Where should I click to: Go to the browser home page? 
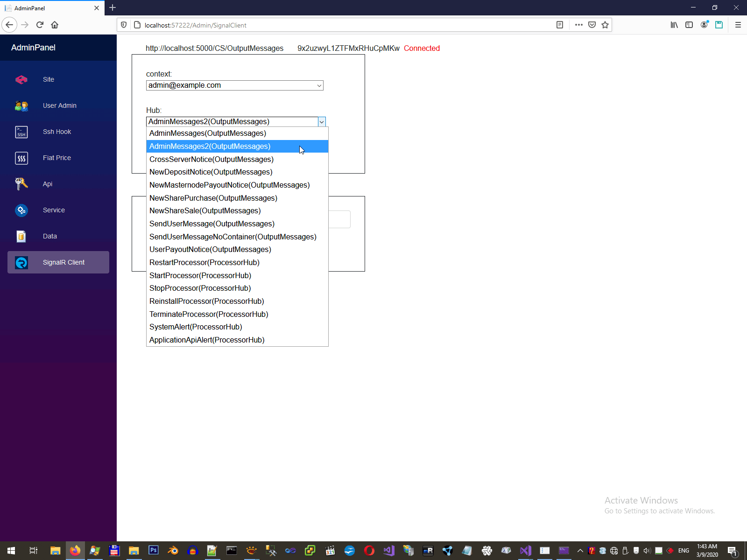point(55,25)
